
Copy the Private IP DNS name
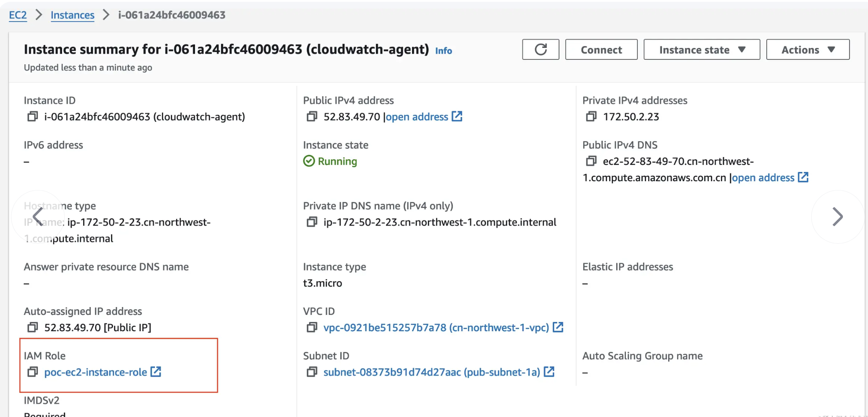tap(312, 222)
